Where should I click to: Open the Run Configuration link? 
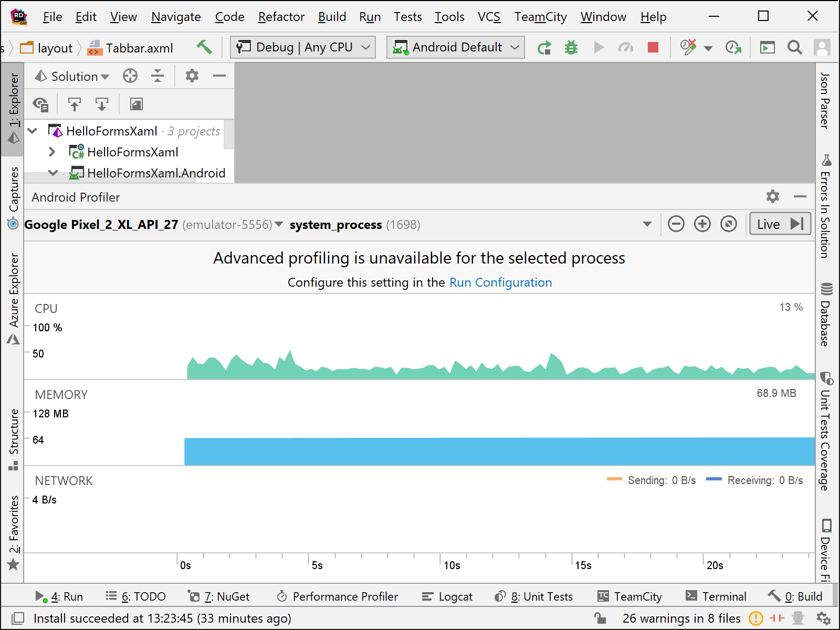coord(501,282)
